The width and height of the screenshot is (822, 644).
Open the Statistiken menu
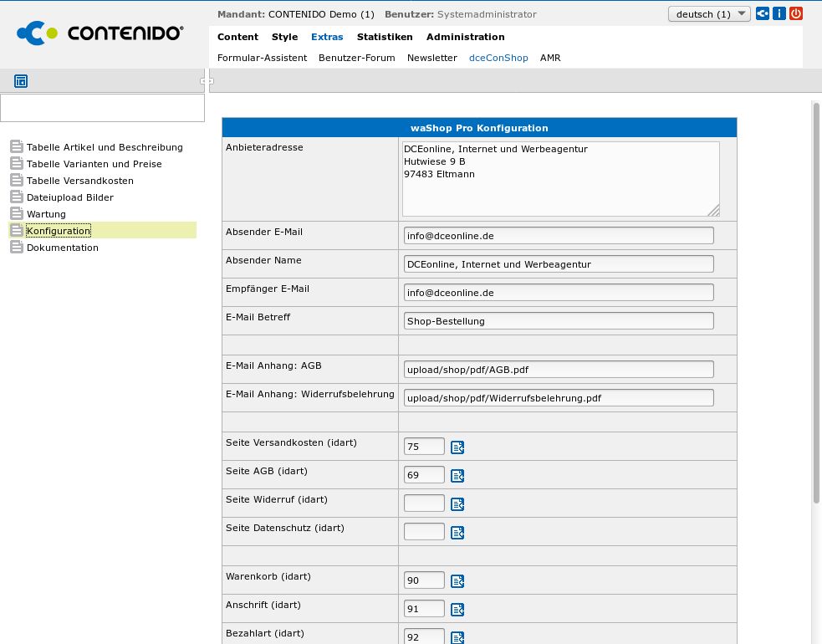385,37
